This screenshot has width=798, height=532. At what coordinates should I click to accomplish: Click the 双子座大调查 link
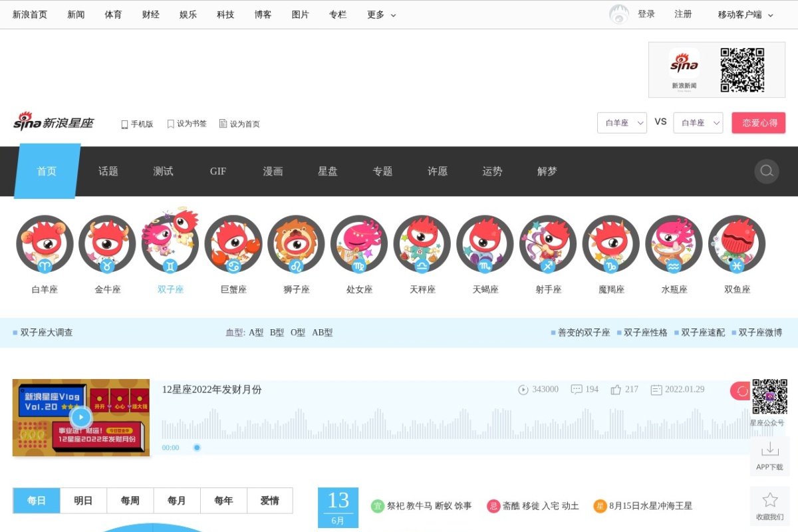click(x=47, y=332)
